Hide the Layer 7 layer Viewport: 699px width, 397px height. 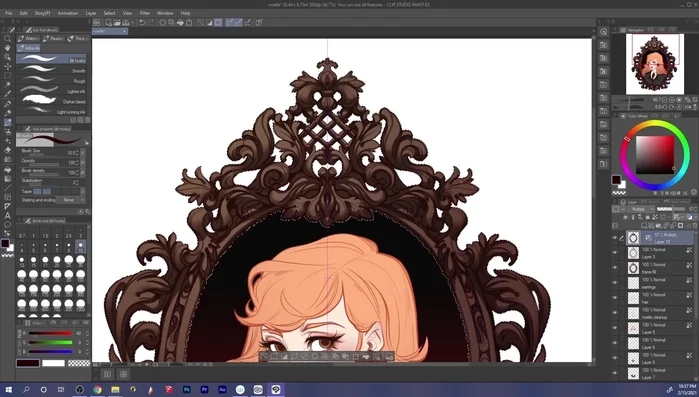pos(615,373)
